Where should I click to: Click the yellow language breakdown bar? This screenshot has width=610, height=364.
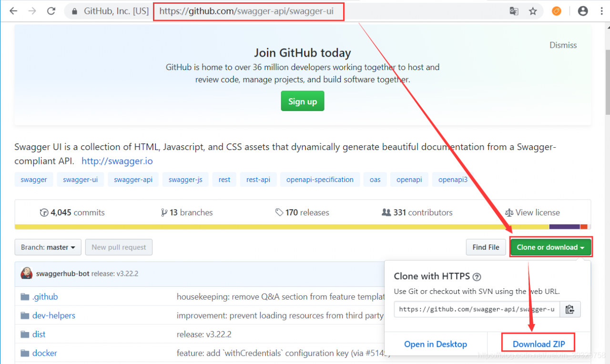pyautogui.click(x=282, y=227)
